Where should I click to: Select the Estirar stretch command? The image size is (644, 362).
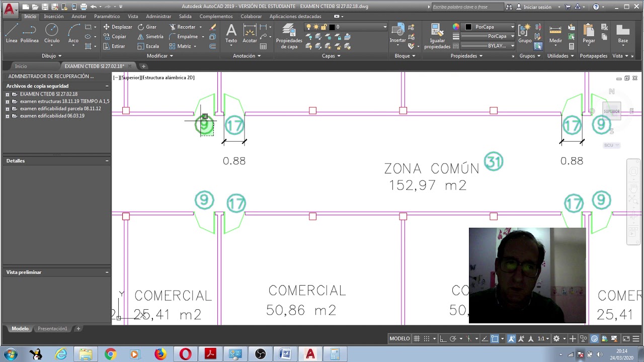[114, 46]
